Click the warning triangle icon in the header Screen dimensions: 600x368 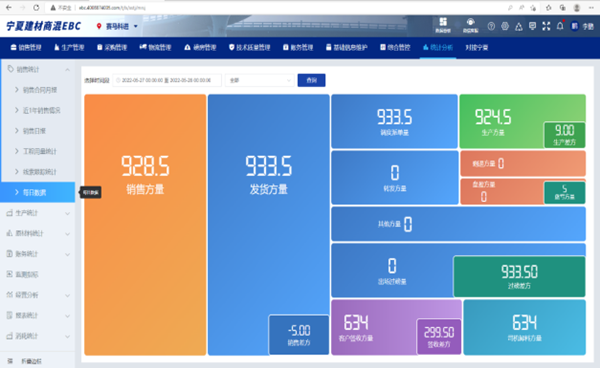coord(518,26)
